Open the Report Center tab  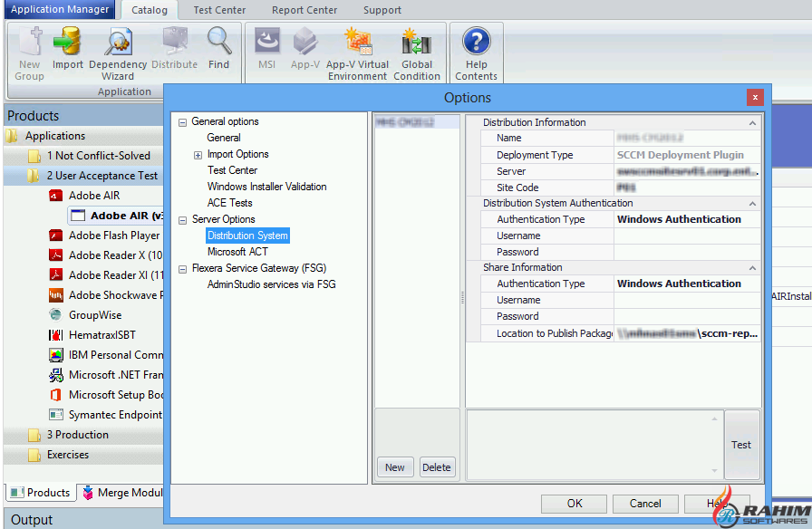[x=304, y=10]
